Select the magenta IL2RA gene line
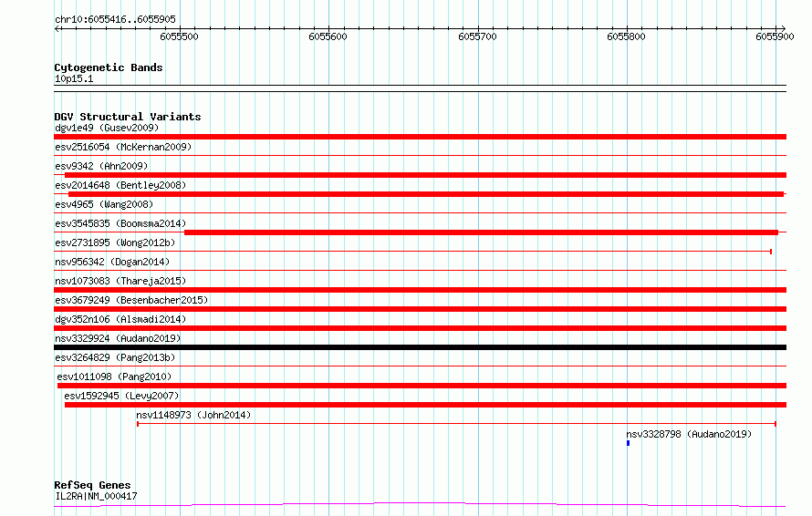 [420, 504]
